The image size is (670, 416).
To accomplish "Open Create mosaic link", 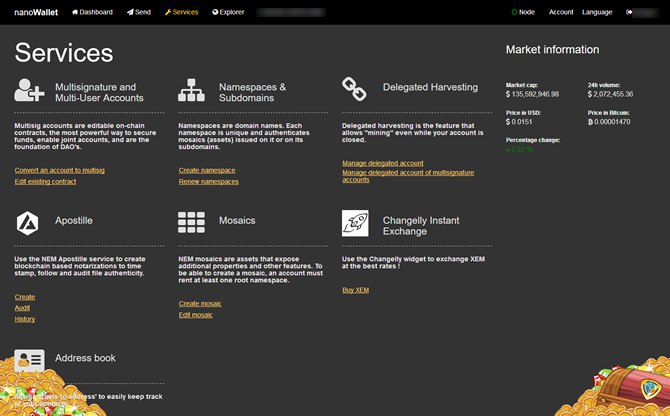I will (200, 303).
